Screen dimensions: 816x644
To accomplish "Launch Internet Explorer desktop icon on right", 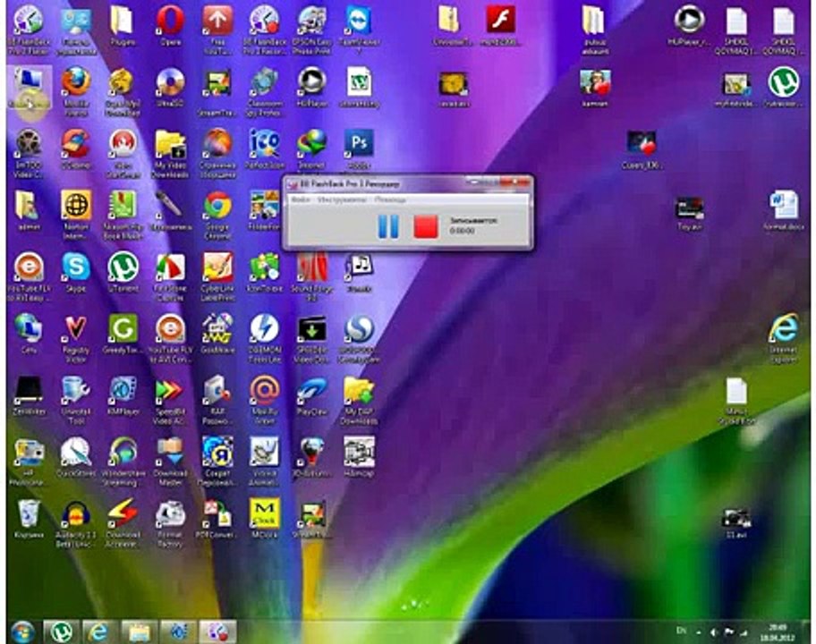I will [784, 338].
